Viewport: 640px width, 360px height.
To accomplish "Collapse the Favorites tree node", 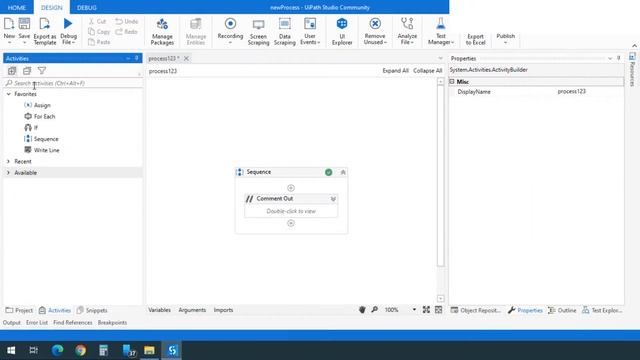I will (x=9, y=94).
